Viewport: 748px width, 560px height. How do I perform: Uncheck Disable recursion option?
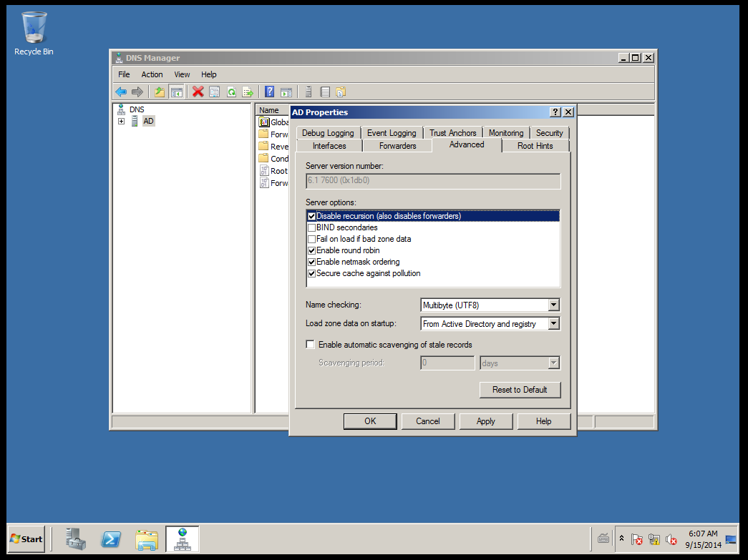[311, 217]
